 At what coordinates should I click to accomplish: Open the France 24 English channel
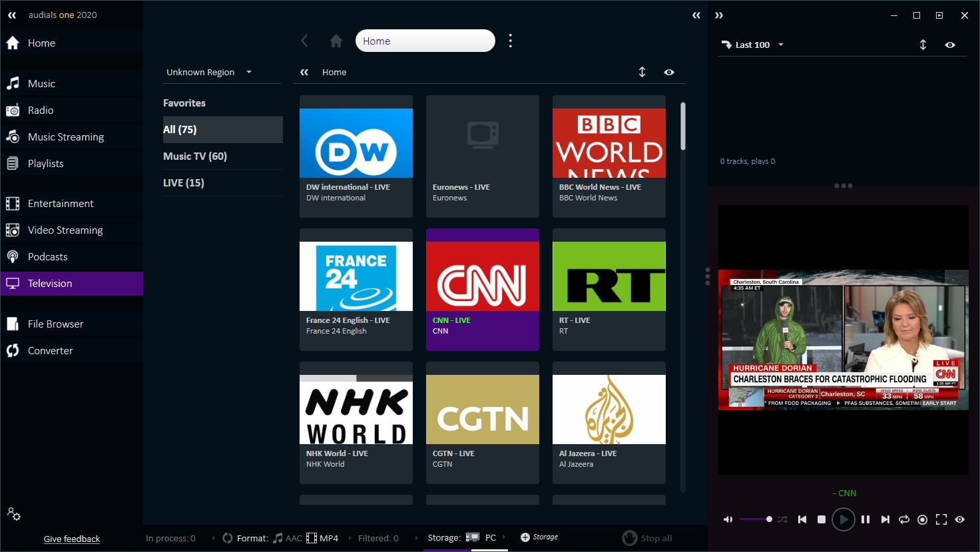356,290
